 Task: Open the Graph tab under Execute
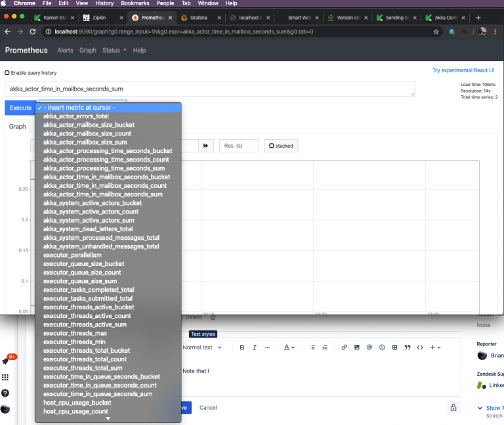[17, 126]
